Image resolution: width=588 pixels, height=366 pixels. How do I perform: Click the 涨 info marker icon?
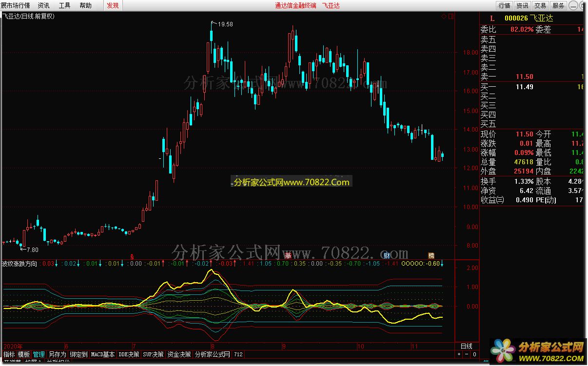click(x=288, y=255)
